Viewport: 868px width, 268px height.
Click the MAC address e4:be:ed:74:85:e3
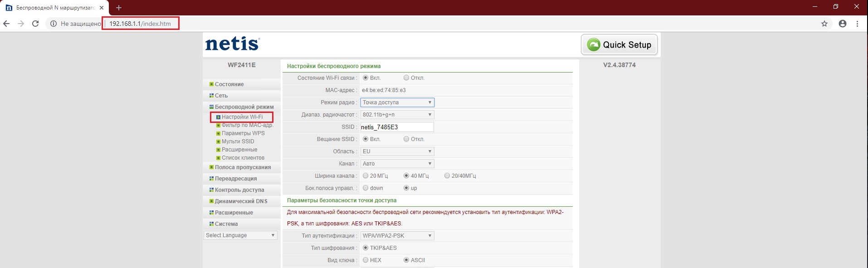click(384, 90)
